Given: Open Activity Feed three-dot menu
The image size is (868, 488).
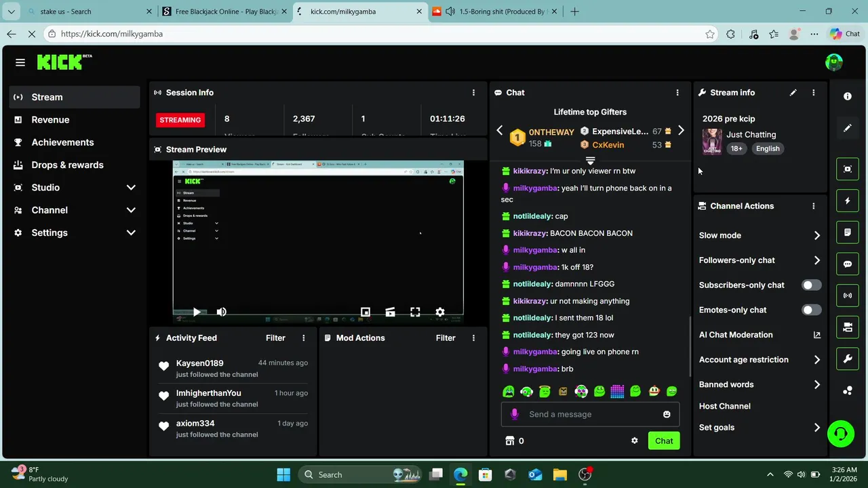Looking at the screenshot, I should (x=303, y=338).
